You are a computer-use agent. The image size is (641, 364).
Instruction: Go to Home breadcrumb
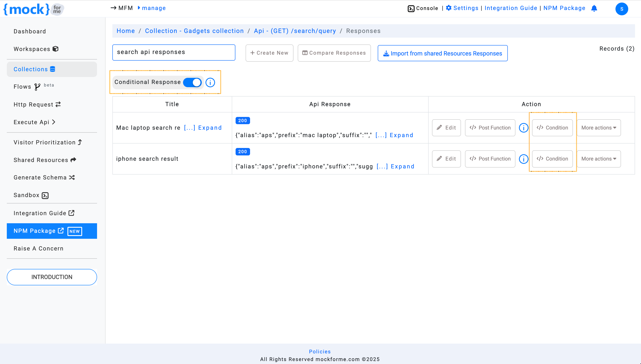[x=126, y=31]
